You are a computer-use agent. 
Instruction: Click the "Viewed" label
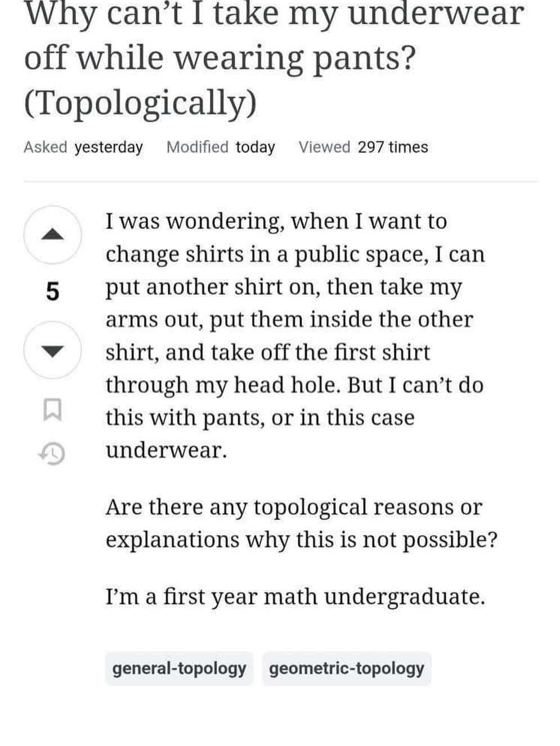point(324,147)
